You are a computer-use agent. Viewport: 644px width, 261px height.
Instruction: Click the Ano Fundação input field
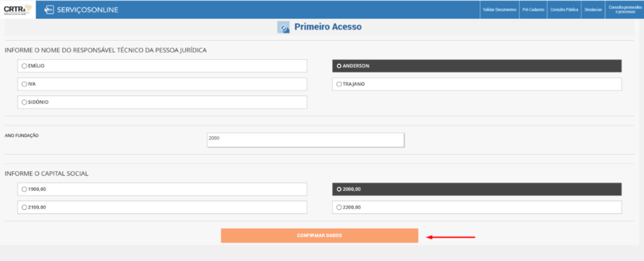click(306, 140)
